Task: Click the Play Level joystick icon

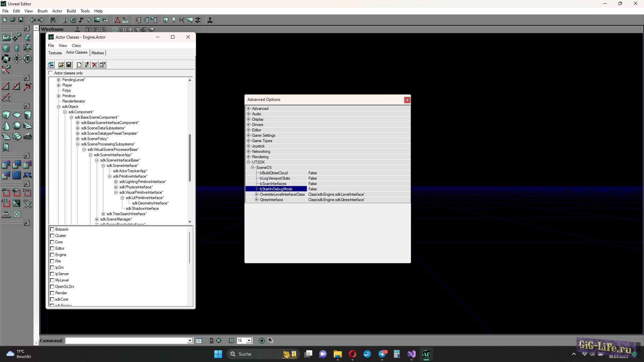Action: coord(210,20)
